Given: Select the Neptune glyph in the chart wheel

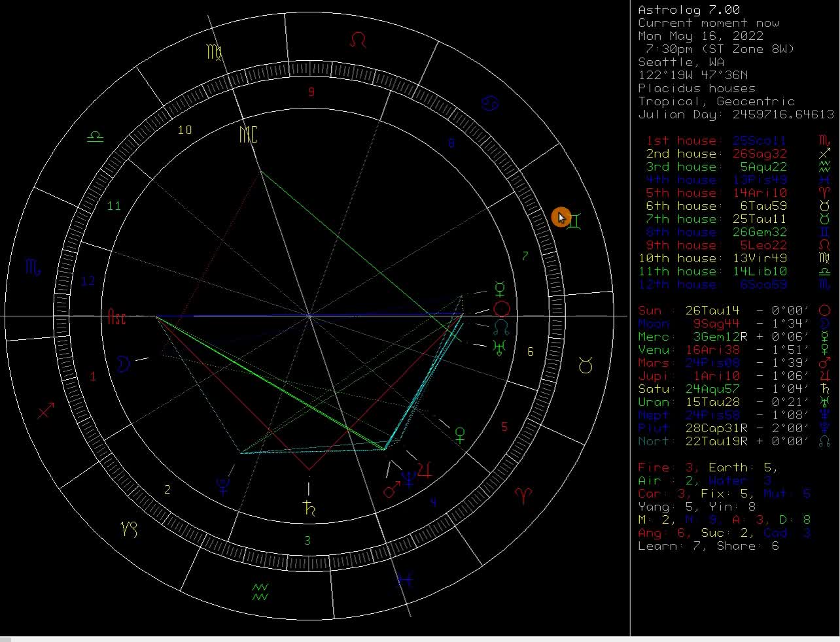Looking at the screenshot, I should (x=408, y=480).
